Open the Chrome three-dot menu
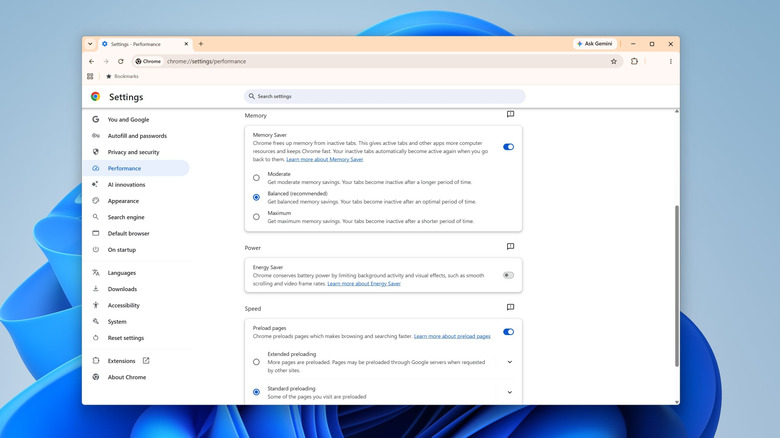 (671, 61)
